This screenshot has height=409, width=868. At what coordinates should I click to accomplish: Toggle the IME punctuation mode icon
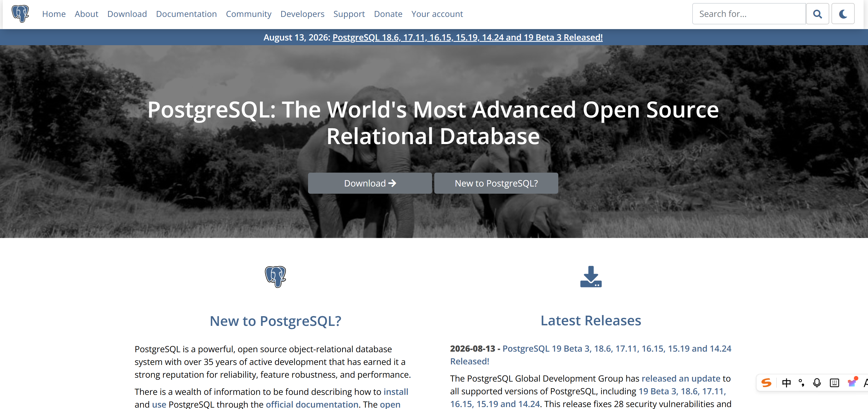[802, 383]
